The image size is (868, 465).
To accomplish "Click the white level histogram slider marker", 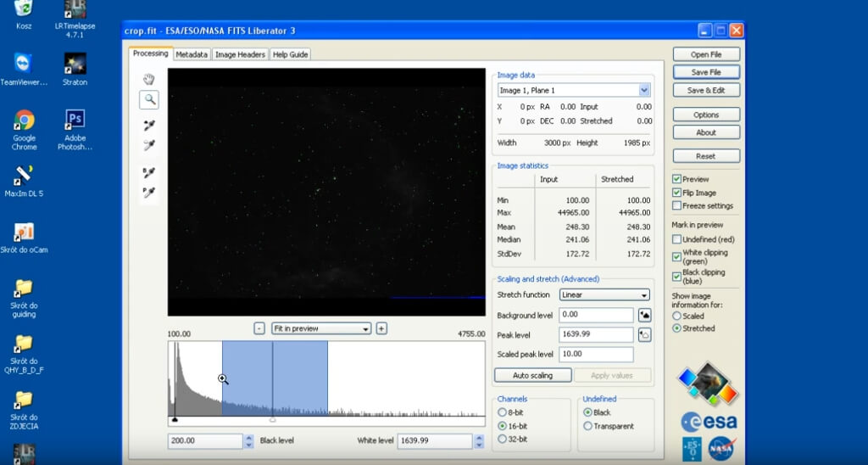I will click(272, 419).
